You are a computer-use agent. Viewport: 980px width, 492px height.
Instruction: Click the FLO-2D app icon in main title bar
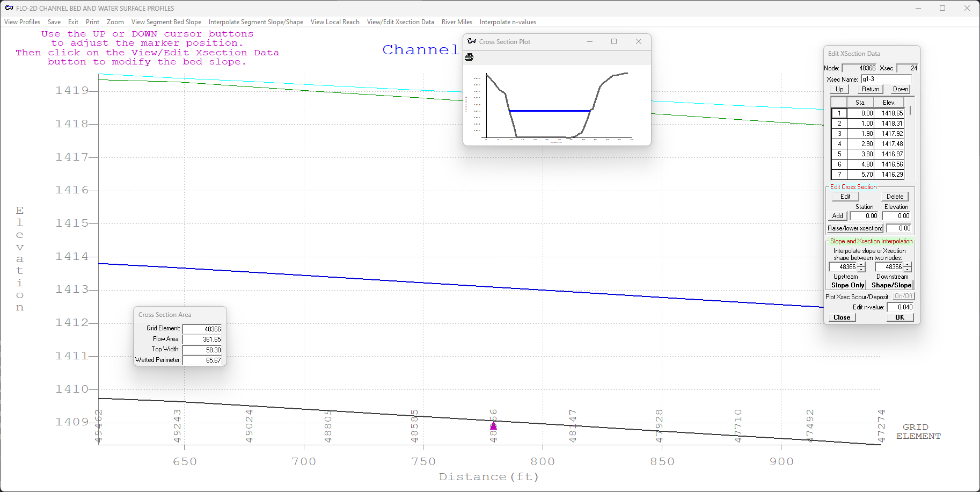[9, 8]
